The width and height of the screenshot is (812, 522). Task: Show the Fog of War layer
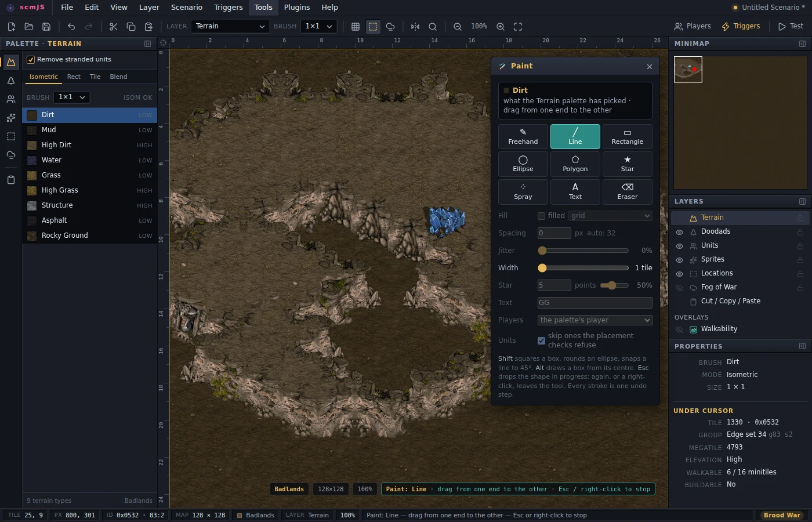click(x=679, y=288)
